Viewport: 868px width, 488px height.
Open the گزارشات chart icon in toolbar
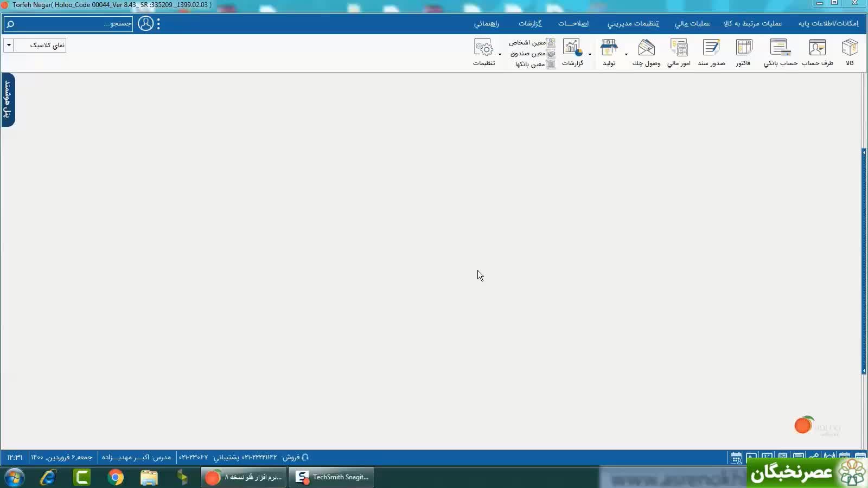pos(572,52)
